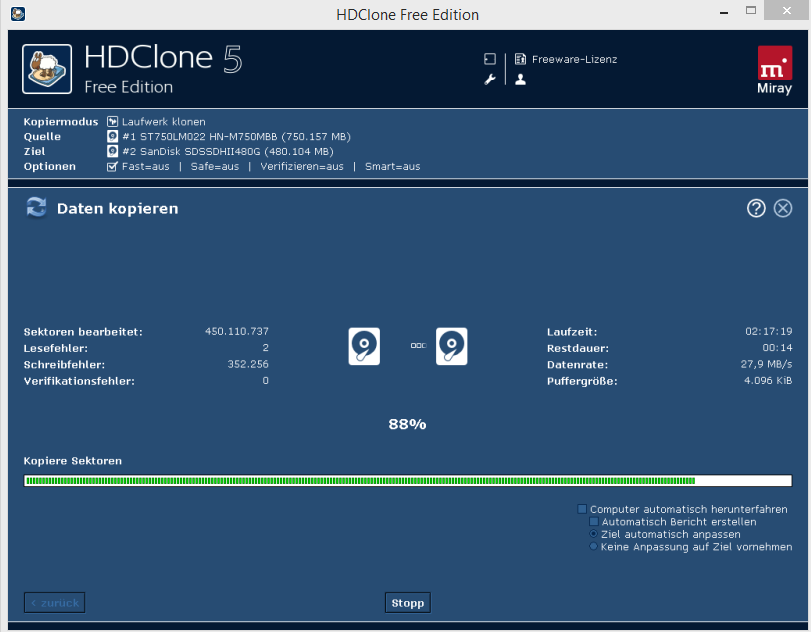This screenshot has height=632, width=811.
Task: Click the Safe=aus option
Action: coord(215,167)
